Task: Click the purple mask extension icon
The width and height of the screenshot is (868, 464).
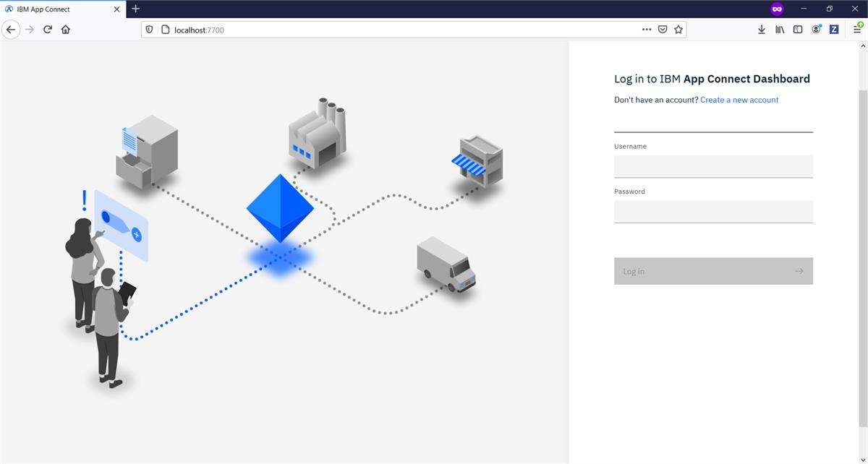Action: pyautogui.click(x=776, y=9)
